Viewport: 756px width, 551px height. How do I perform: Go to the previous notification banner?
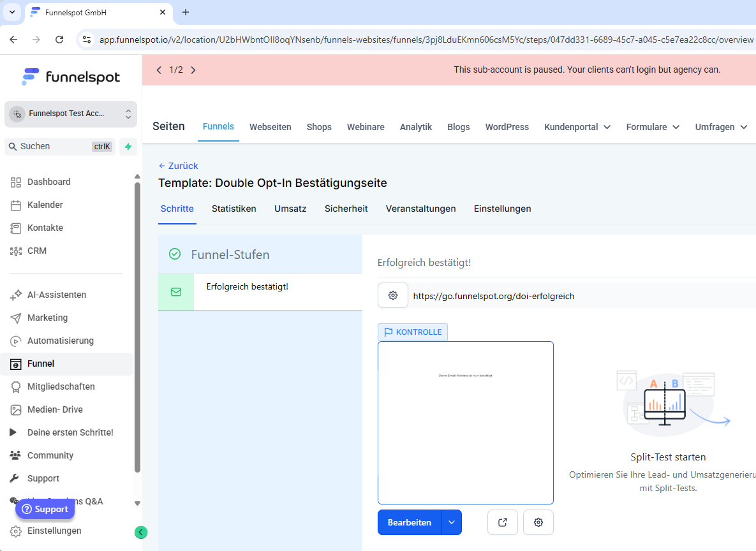(159, 70)
